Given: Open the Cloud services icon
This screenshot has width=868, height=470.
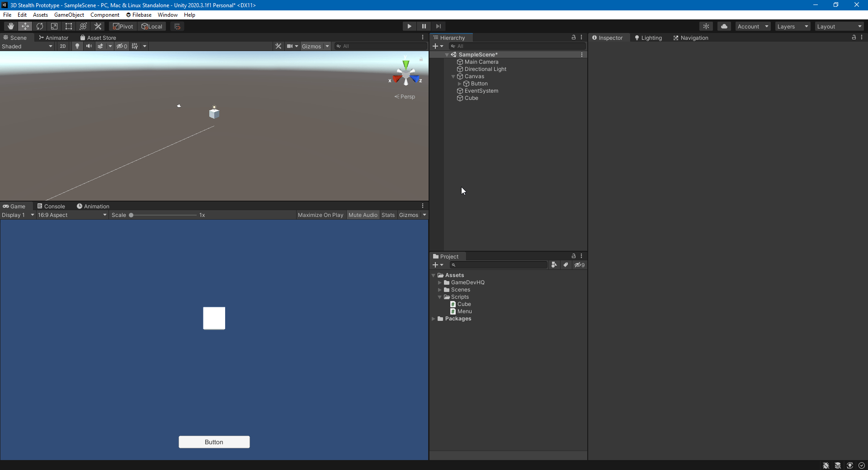Looking at the screenshot, I should click(x=724, y=26).
